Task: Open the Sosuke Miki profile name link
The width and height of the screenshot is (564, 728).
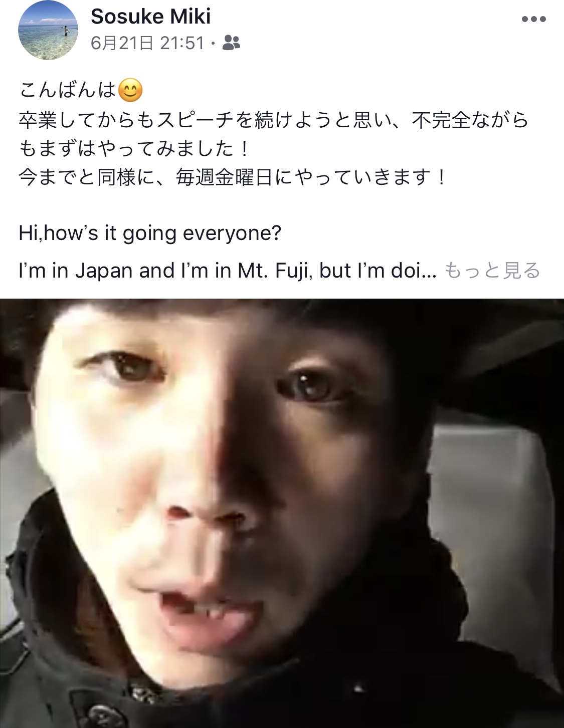Action: pos(151,16)
